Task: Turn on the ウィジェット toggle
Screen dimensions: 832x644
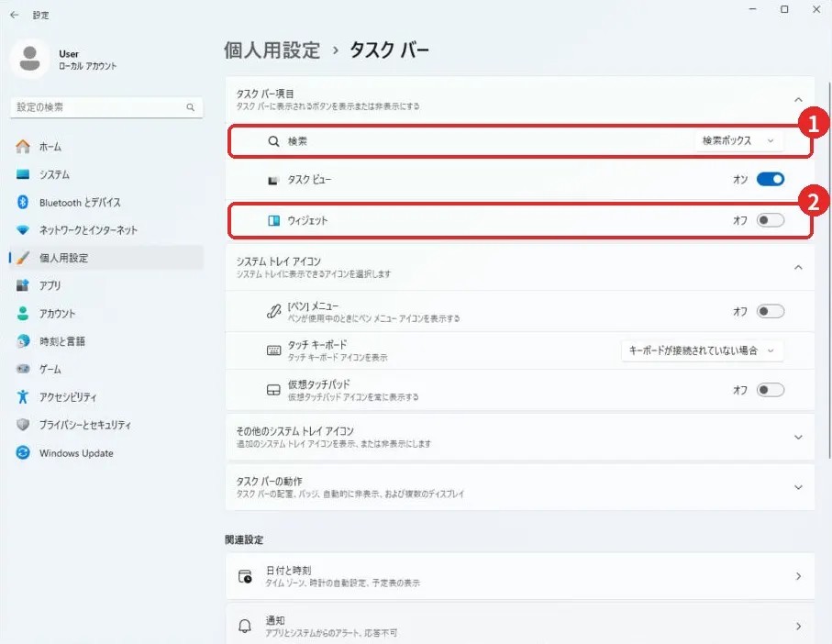Action: [x=771, y=220]
